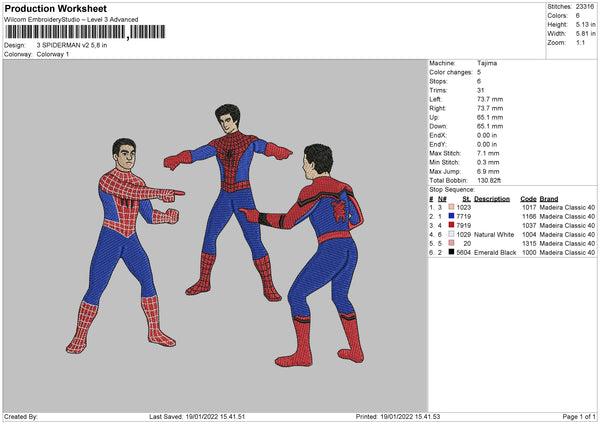Click 'Madeira Classic 40' in the Emerald Black row
This screenshot has width=600, height=424.
click(567, 253)
